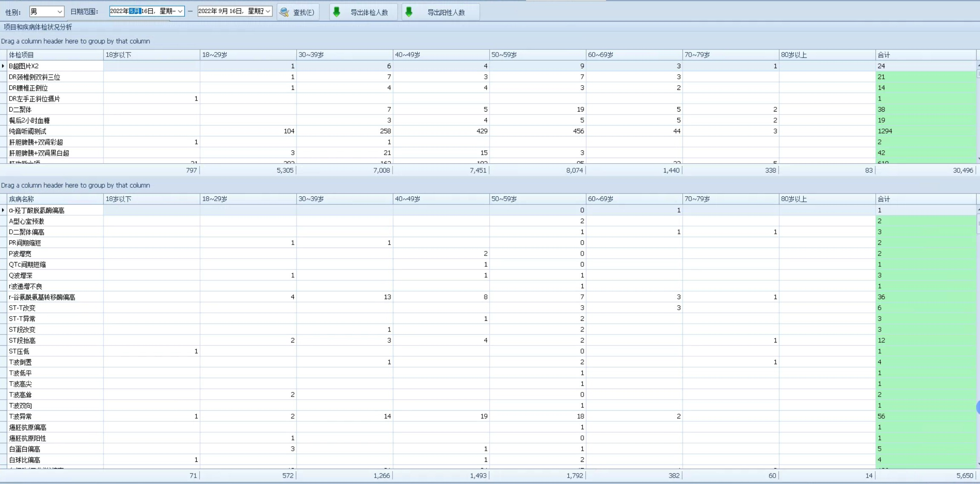Viewport: 980px width, 484px height.
Task: Click the magnifier icon on 查找(F) button
Action: 284,12
